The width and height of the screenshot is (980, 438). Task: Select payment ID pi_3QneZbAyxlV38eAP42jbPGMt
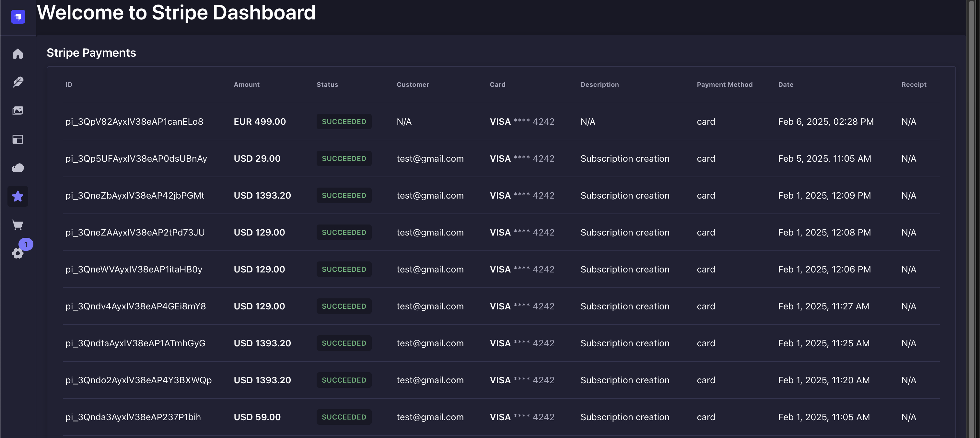coord(135,195)
